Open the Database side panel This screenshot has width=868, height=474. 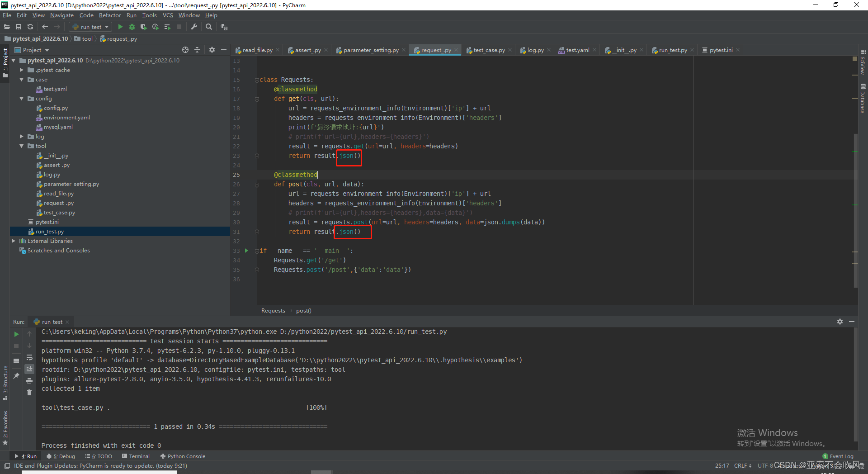tap(863, 99)
